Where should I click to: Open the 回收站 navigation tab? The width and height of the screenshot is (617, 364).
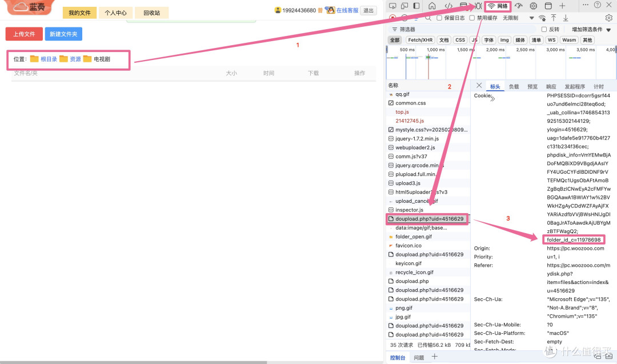tap(152, 13)
